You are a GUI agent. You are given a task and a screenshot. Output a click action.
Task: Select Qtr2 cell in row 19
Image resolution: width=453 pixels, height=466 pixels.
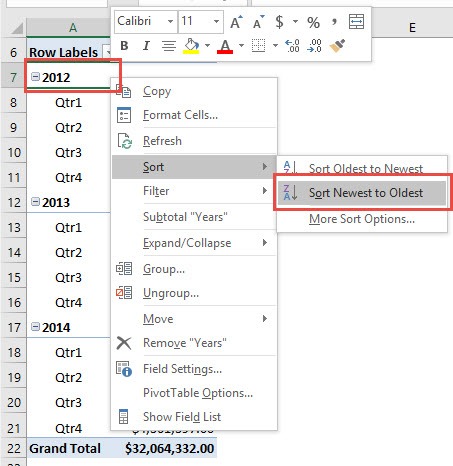(68, 377)
